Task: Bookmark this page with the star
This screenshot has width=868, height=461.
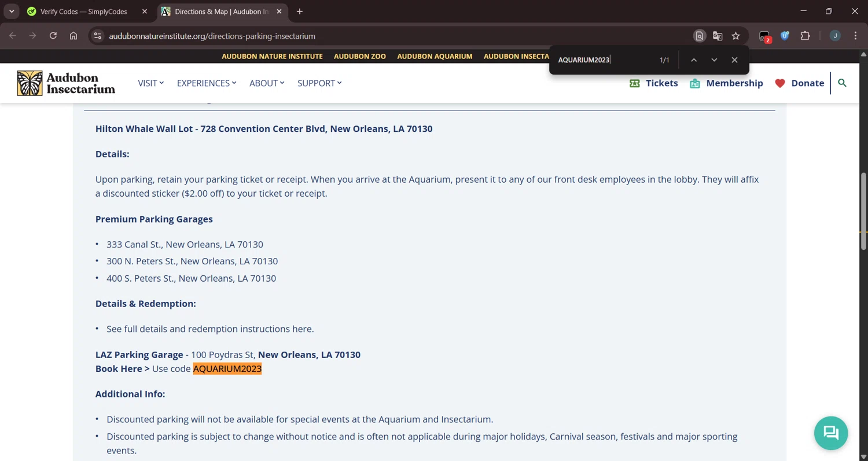Action: (x=735, y=36)
